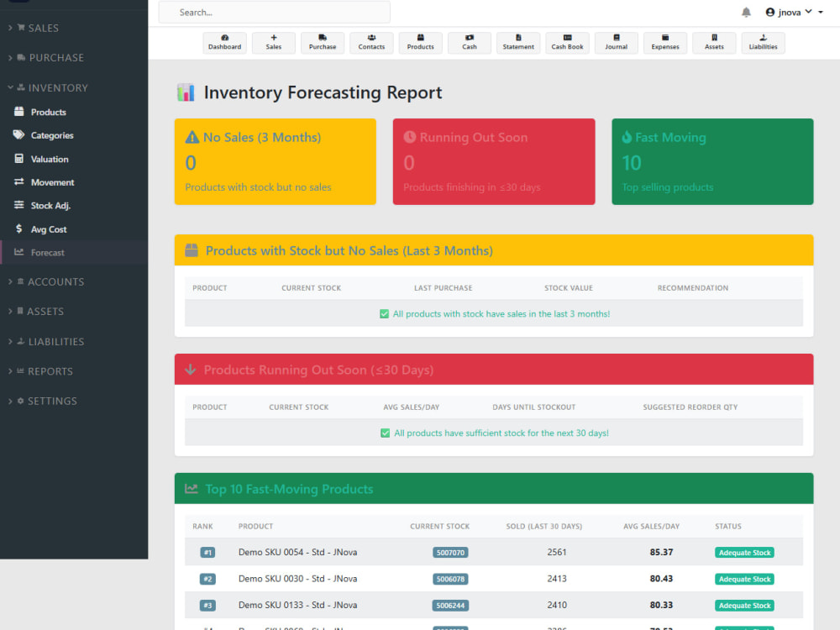Click the Sales plus shortcut button
Image resolution: width=840 pixels, height=630 pixels.
coord(273,42)
